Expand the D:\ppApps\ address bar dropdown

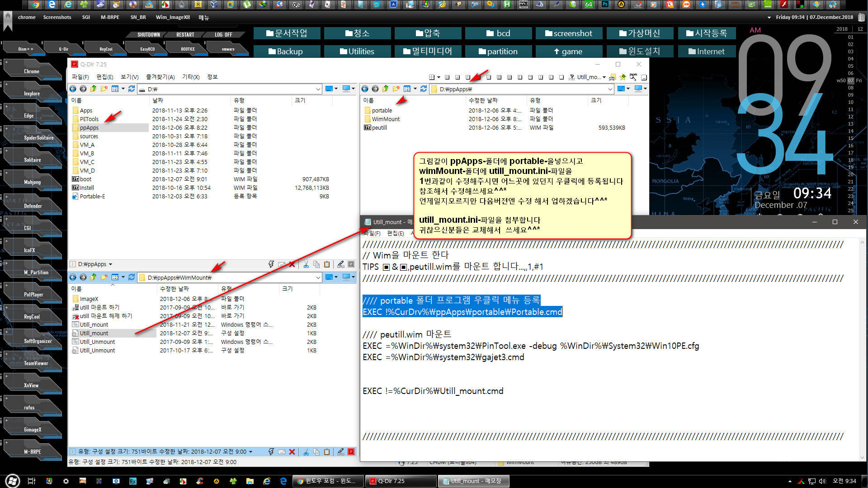(610, 89)
